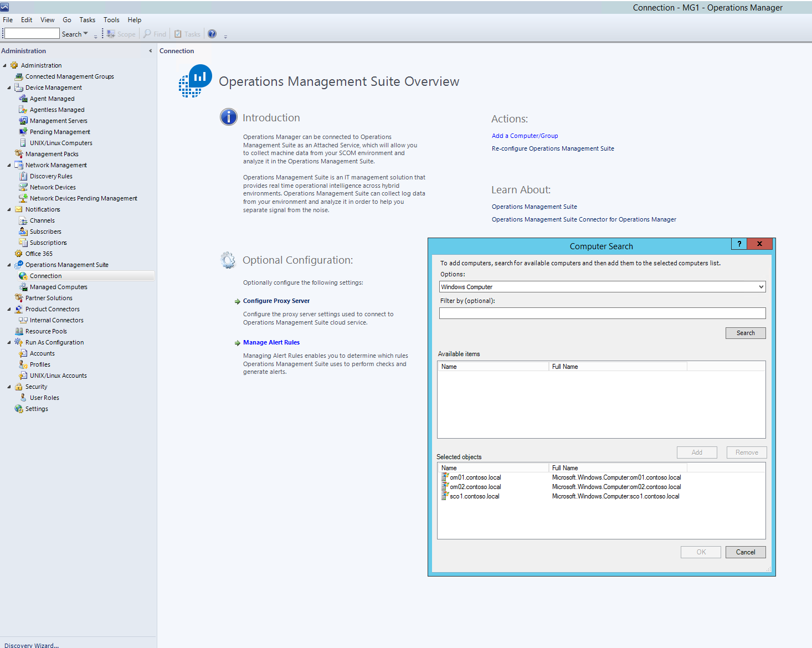Viewport: 812px width, 648px height.
Task: Click the Managed Computers icon
Action: pos(23,287)
